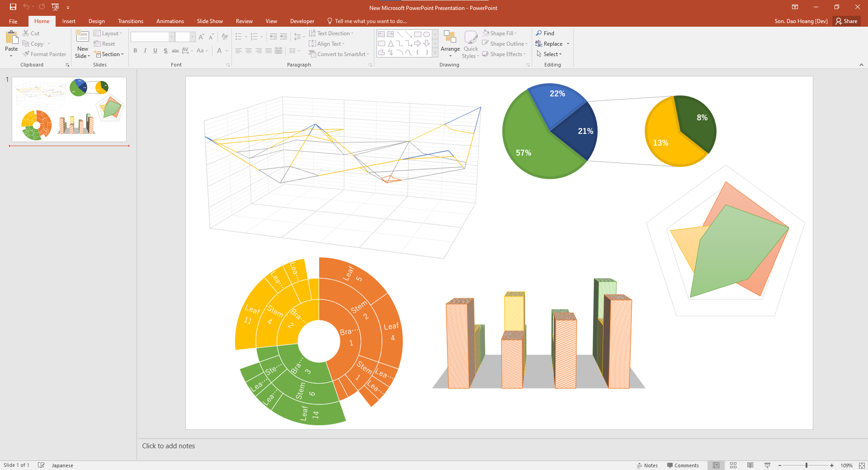The image size is (868, 470).
Task: Start Slide Show from status bar icon
Action: point(767,465)
